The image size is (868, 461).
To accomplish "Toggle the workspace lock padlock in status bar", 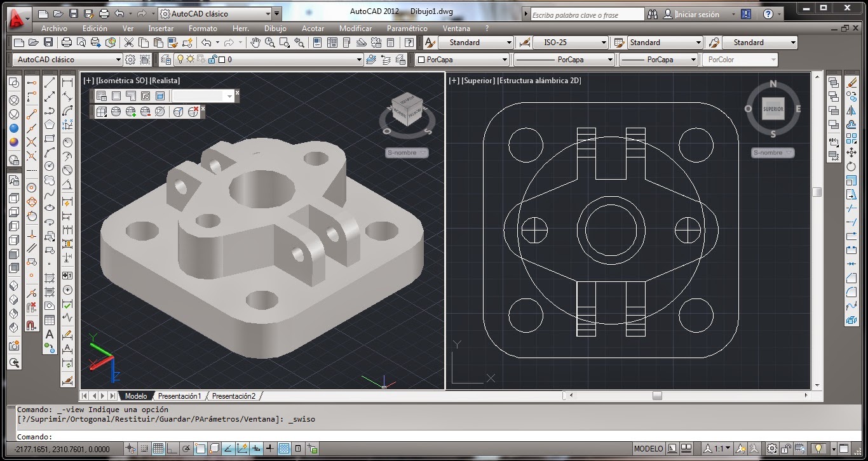I will click(x=785, y=449).
